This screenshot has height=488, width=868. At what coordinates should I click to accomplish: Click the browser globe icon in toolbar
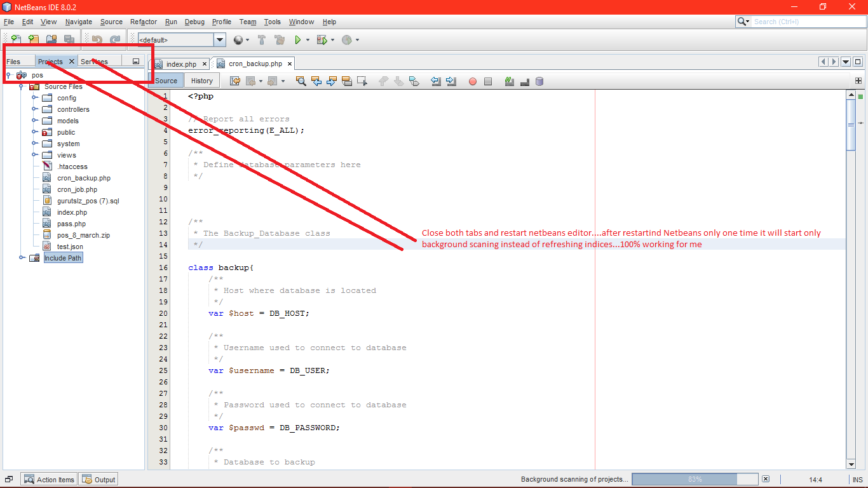click(238, 39)
